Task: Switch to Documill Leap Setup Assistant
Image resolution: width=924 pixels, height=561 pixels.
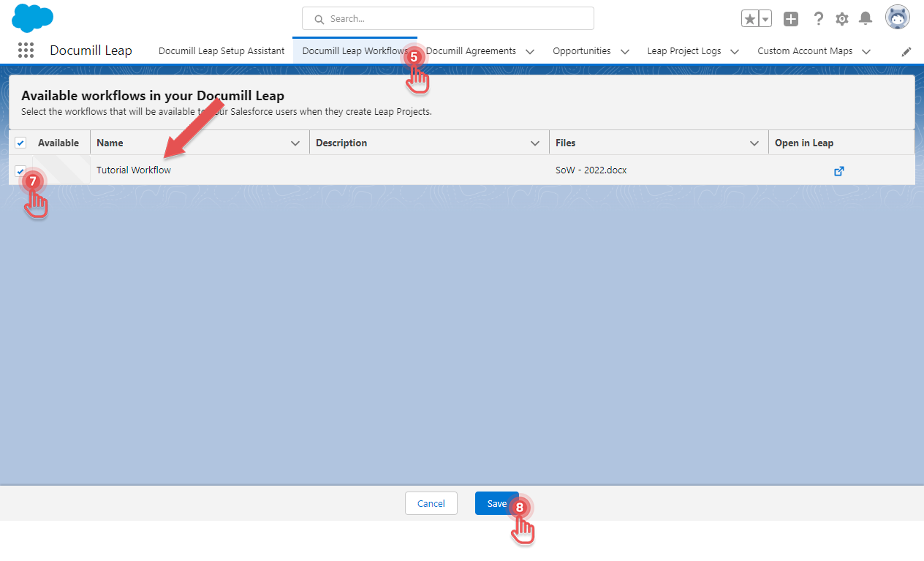Action: (221, 50)
